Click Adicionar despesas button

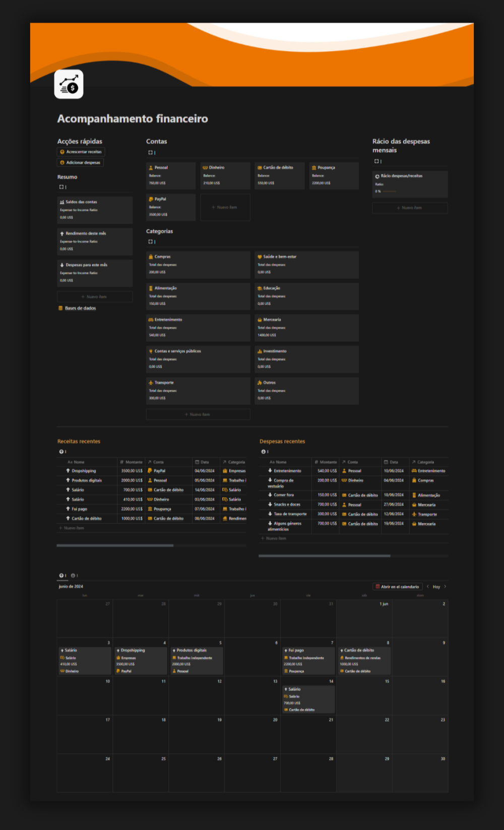[x=81, y=162]
